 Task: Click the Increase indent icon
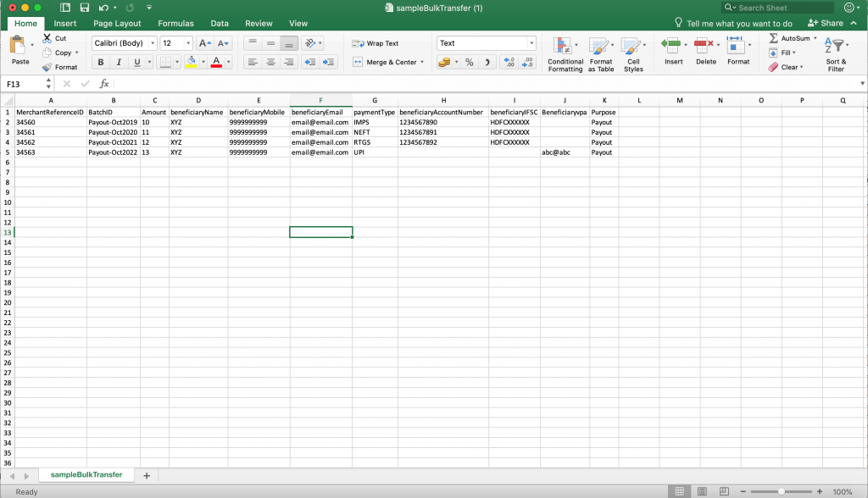[x=328, y=62]
